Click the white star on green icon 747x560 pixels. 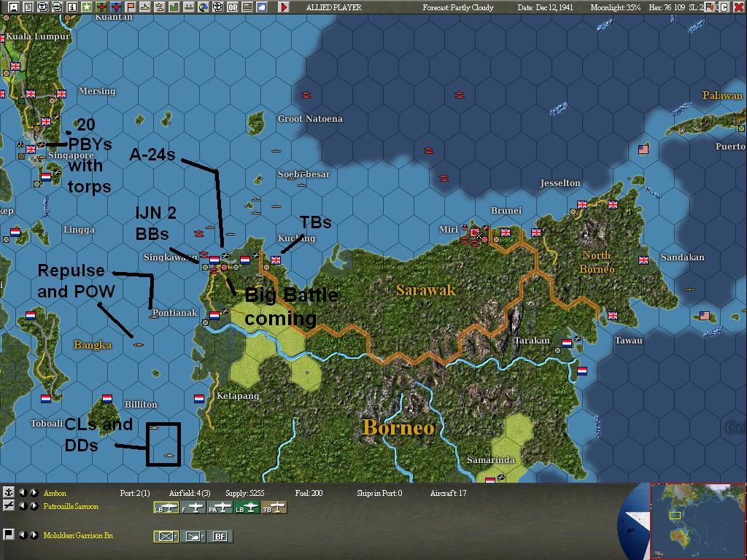tap(87, 7)
